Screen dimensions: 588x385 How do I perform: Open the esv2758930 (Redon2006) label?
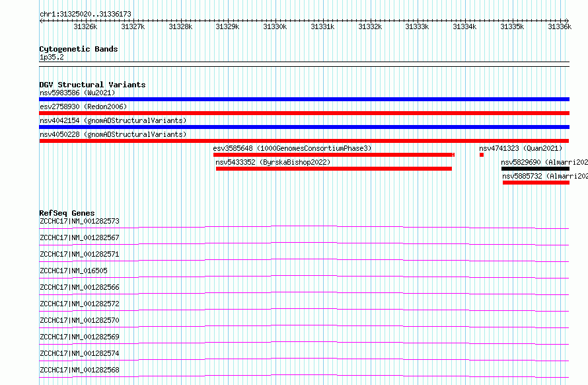(x=83, y=107)
